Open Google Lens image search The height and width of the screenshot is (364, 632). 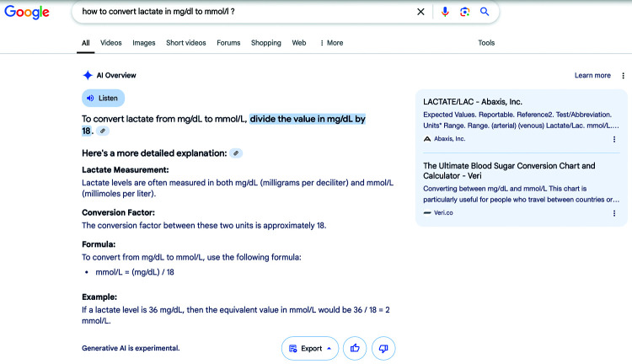coord(464,12)
